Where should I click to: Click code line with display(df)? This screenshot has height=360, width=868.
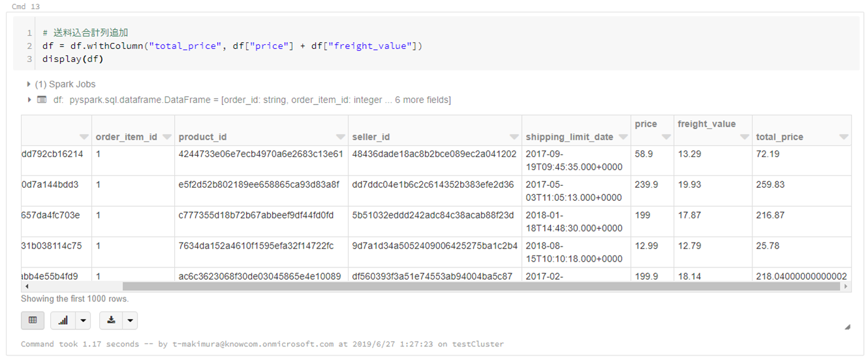click(73, 59)
